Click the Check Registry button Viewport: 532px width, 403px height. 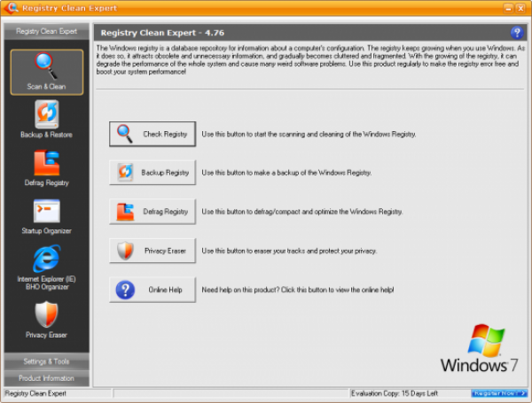pyautogui.click(x=153, y=134)
